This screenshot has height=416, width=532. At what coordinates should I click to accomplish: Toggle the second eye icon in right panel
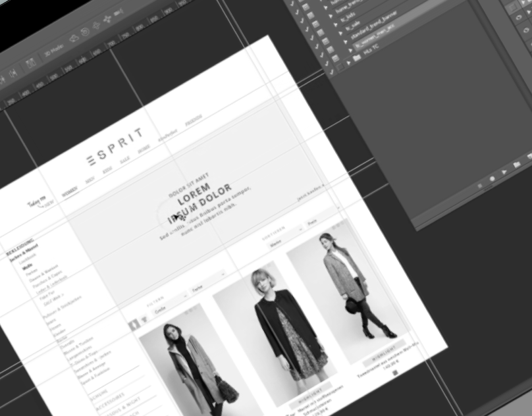(527, 30)
